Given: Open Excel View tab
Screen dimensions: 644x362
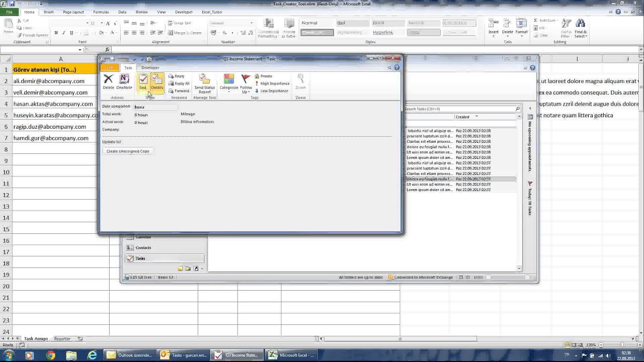Looking at the screenshot, I should click(162, 12).
